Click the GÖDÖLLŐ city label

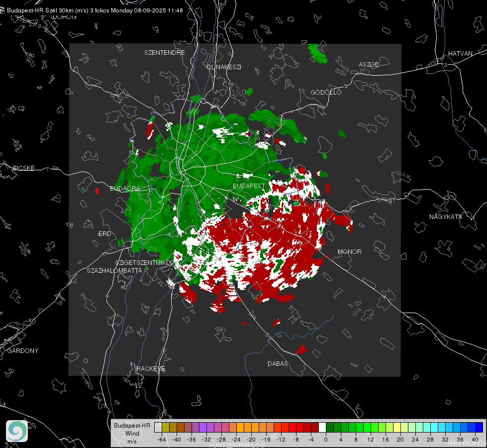[x=326, y=92]
